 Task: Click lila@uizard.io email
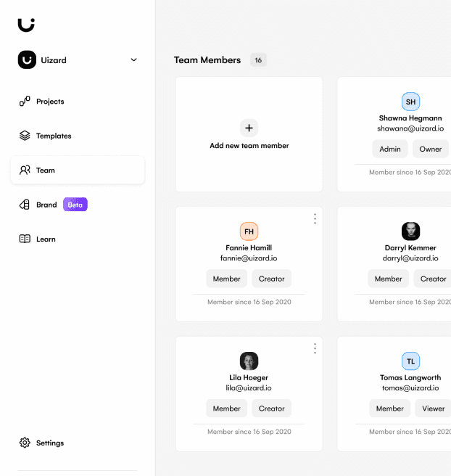click(249, 388)
